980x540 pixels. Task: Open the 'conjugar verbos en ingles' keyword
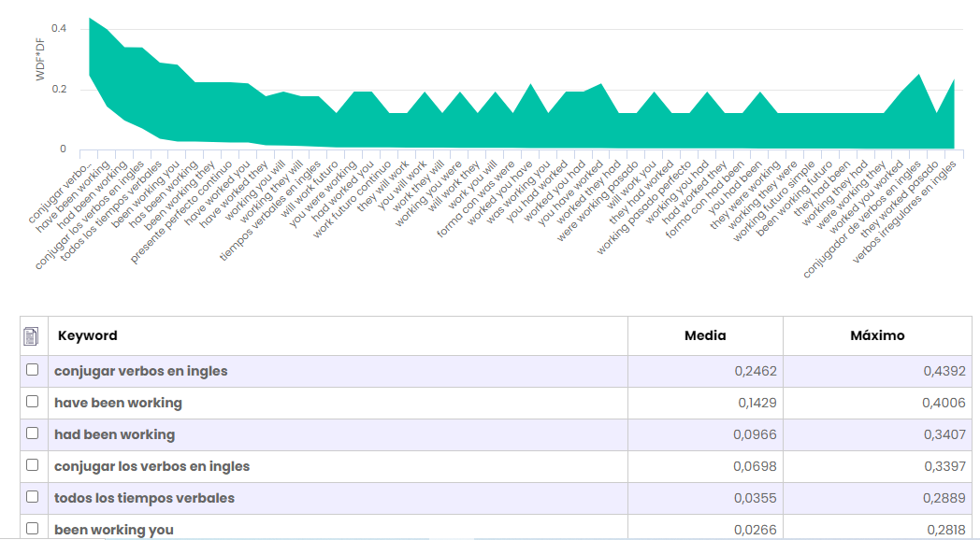[140, 371]
